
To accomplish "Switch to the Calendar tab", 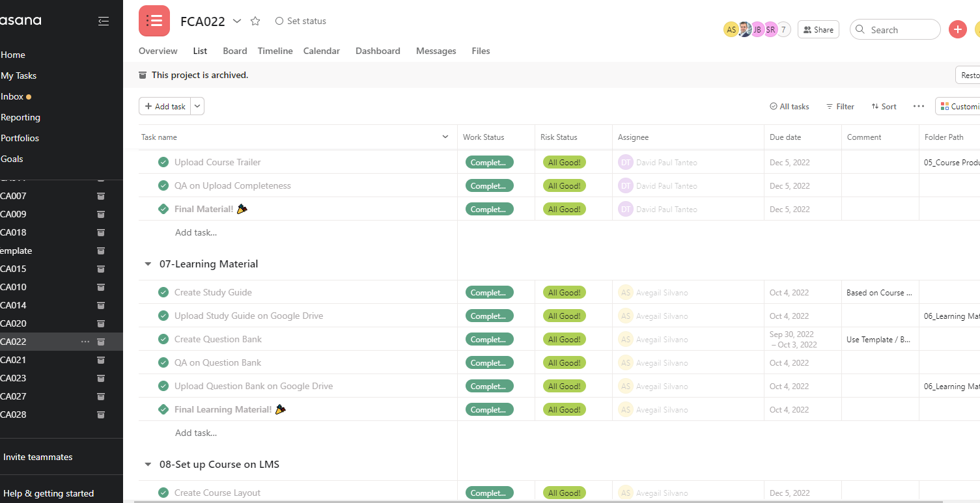I will (322, 51).
